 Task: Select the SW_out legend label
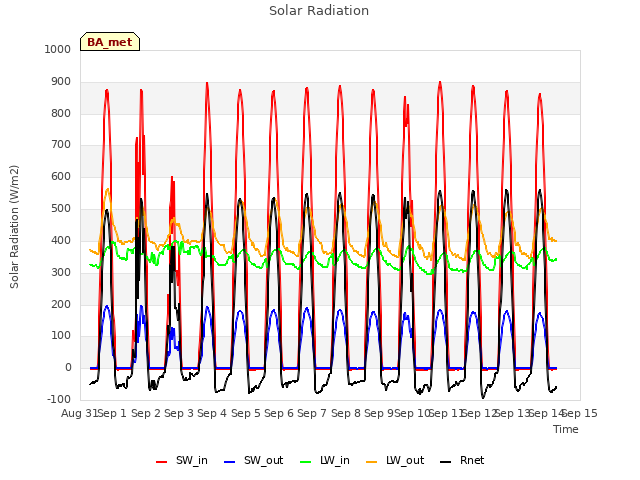[x=264, y=460]
